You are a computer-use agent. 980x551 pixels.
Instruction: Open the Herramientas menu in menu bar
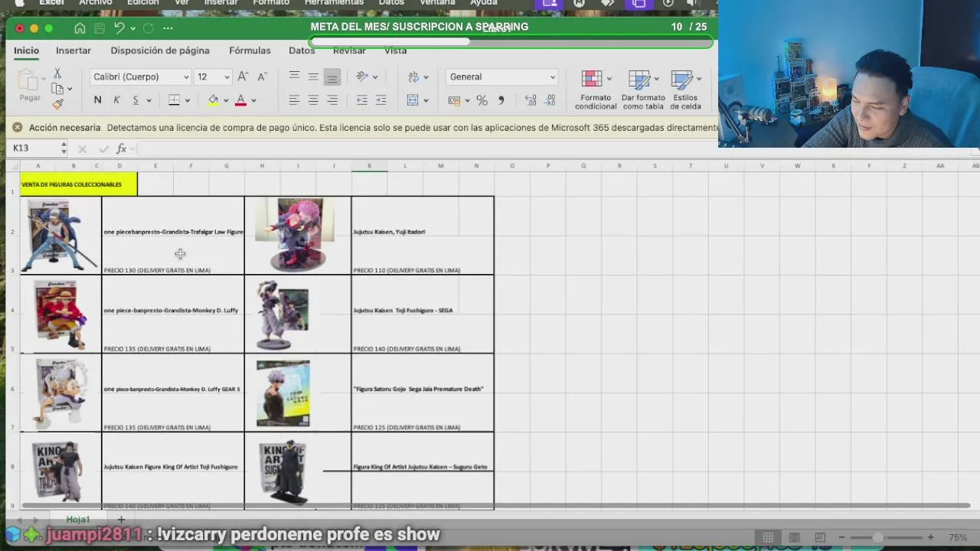tap(334, 3)
